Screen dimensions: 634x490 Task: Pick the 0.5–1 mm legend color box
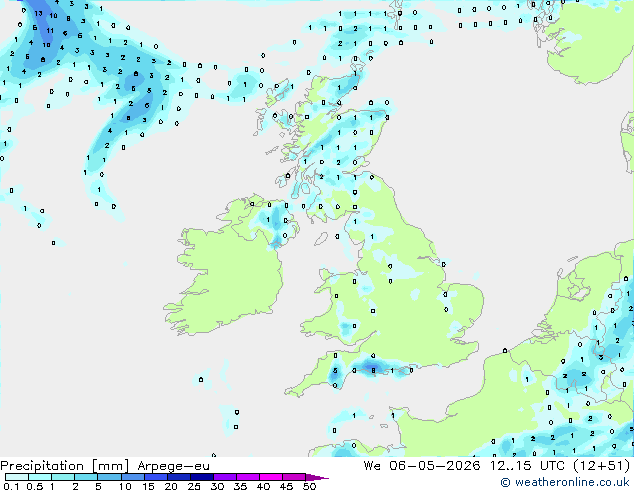40,477
